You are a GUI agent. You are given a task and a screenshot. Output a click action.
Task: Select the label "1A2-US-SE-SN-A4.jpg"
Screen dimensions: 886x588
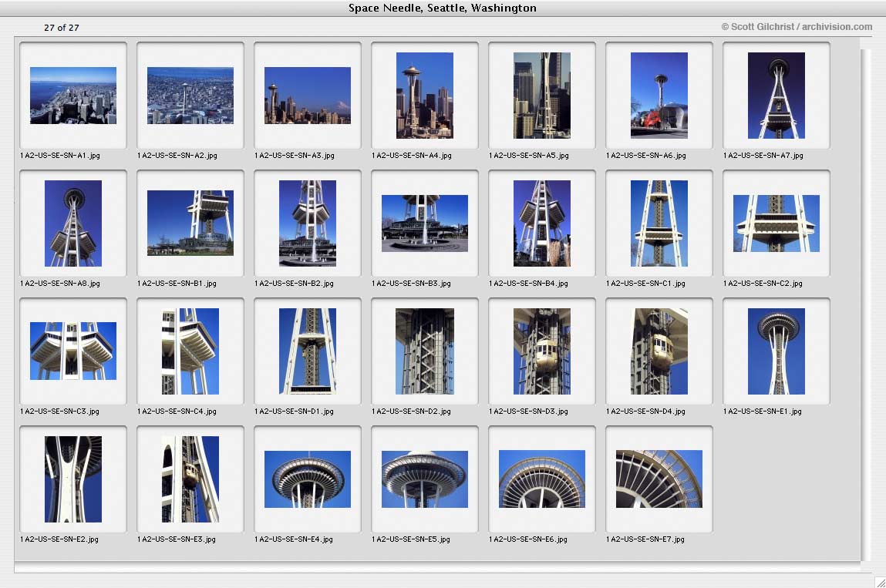point(412,156)
